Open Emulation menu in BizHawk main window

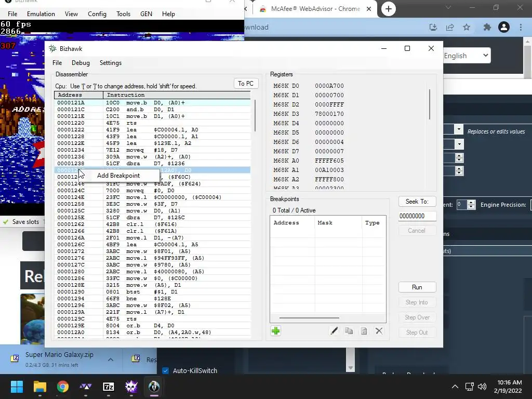click(41, 14)
